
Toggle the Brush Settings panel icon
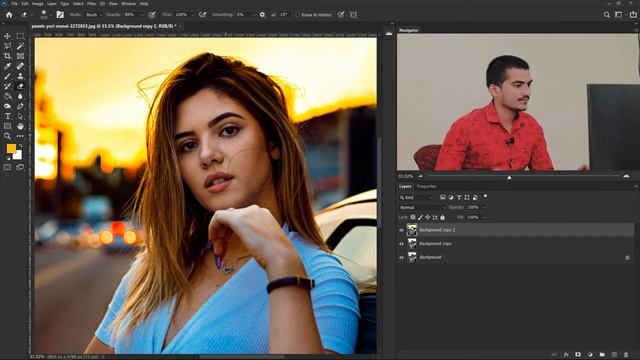click(60, 15)
